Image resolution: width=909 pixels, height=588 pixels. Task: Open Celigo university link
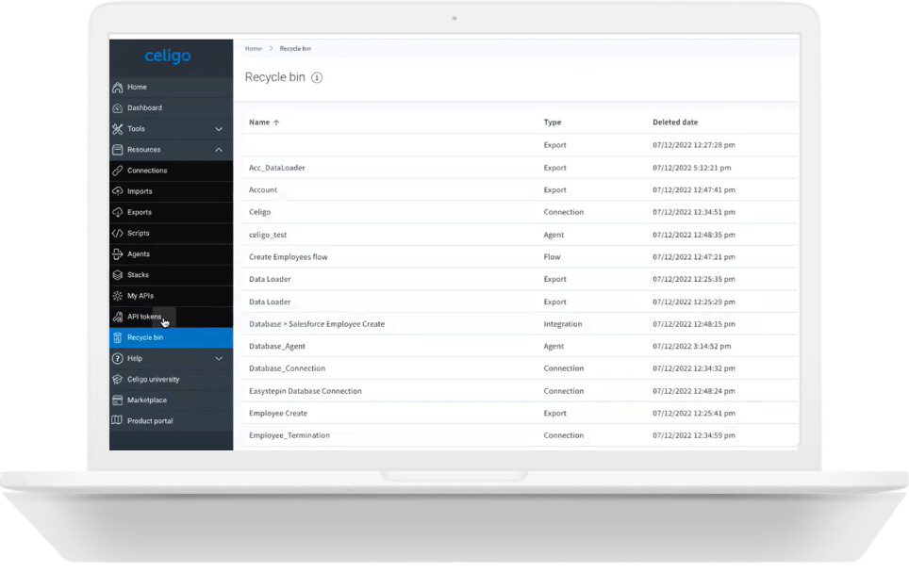click(153, 380)
